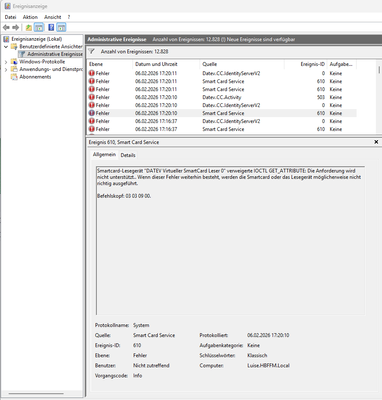Select 17:20:11 Datev.CC.IdentityServerV2 event row
Image resolution: width=382 pixels, height=400 pixels.
[221, 73]
